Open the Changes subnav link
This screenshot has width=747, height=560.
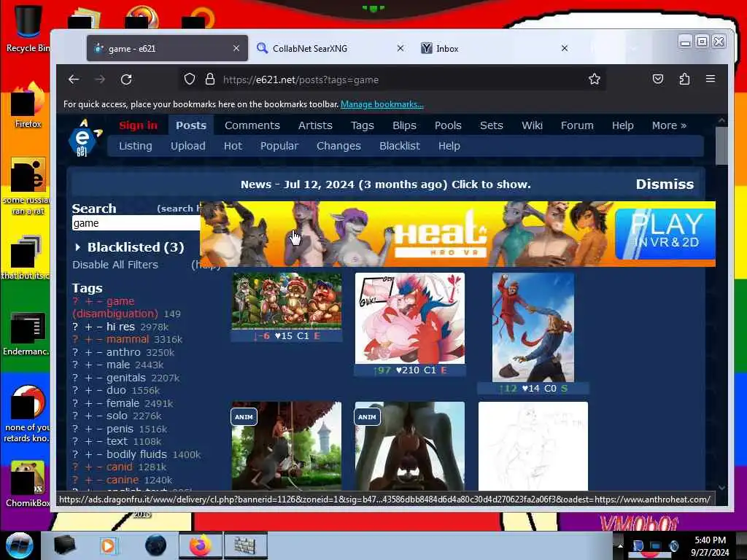click(x=338, y=146)
